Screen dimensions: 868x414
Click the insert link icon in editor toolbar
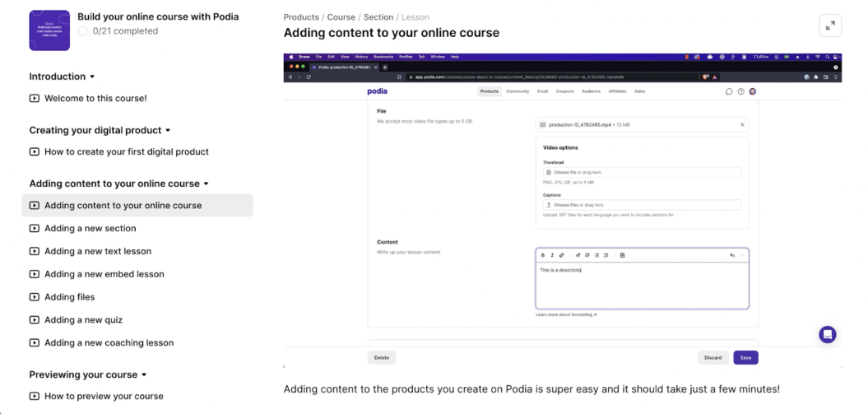[561, 255]
